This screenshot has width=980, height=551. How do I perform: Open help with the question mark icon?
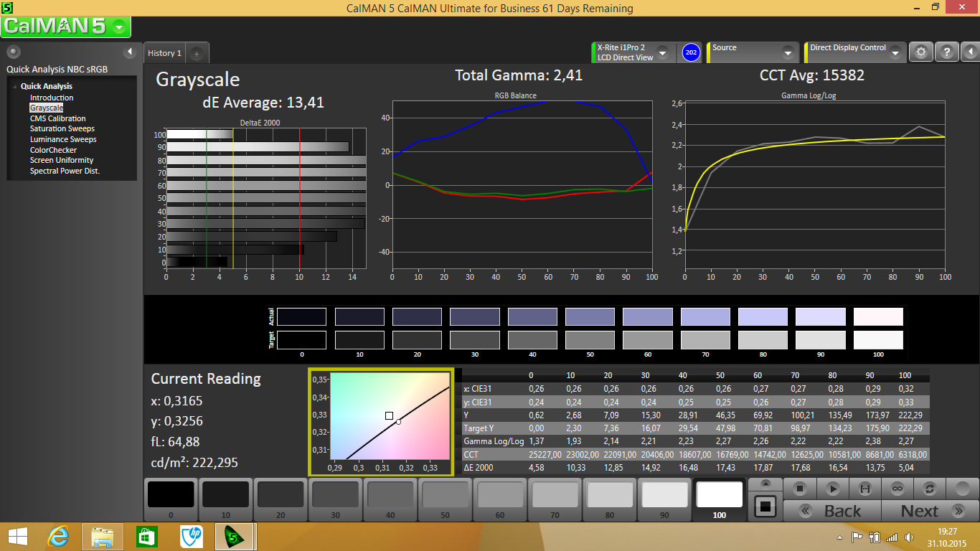tap(947, 52)
